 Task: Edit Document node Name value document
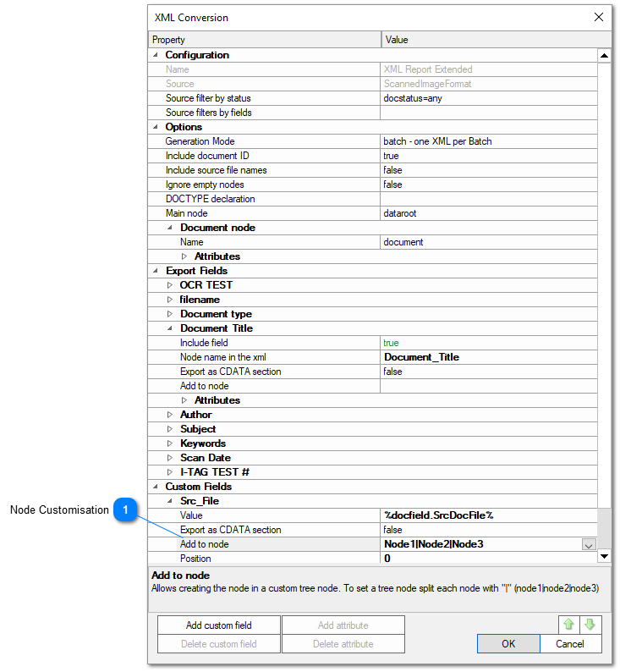(x=489, y=242)
